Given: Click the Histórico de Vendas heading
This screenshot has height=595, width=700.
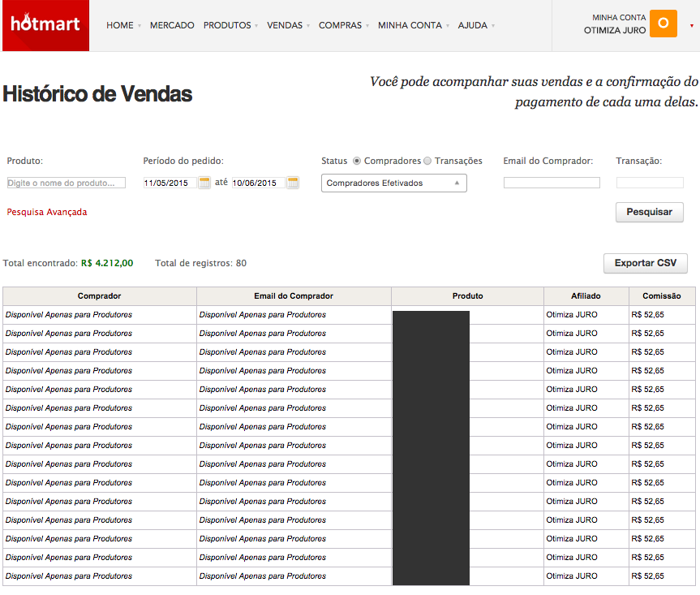Looking at the screenshot, I should pos(97,94).
